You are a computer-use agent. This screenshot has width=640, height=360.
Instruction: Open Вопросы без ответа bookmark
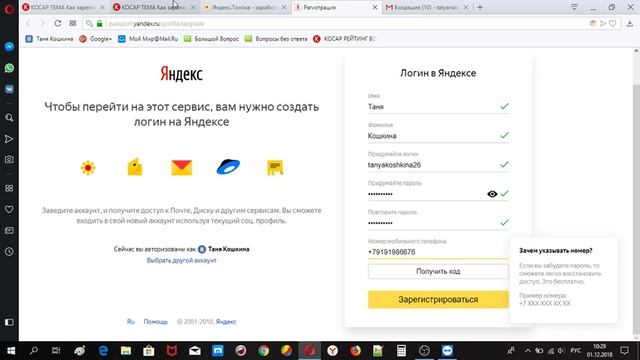point(276,39)
